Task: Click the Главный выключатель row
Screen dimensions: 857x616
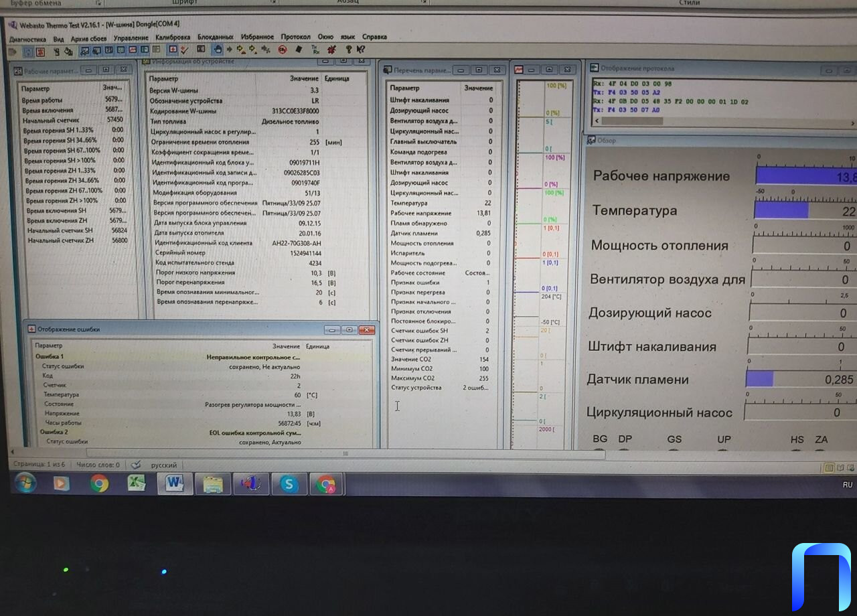Action: point(442,141)
